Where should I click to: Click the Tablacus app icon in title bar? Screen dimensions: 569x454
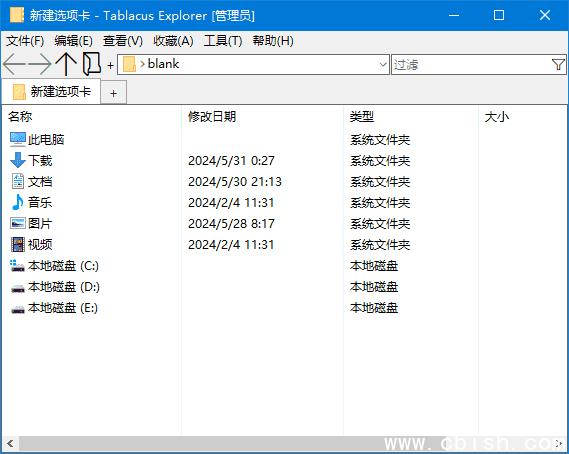click(x=17, y=15)
